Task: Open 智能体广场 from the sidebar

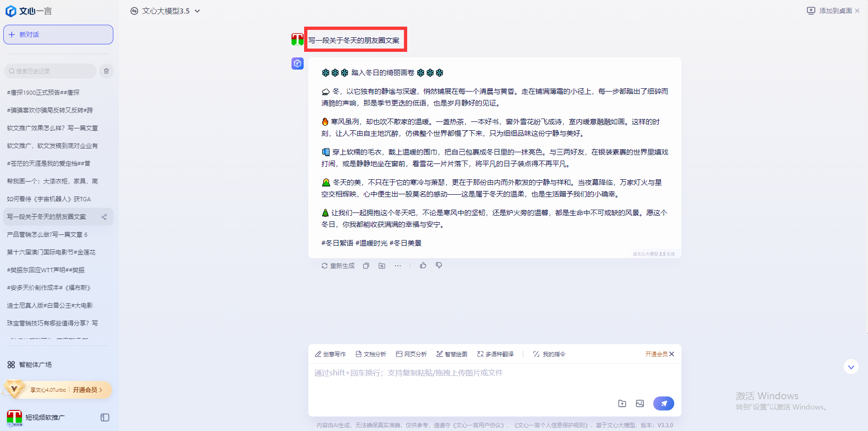Action: 30,365
